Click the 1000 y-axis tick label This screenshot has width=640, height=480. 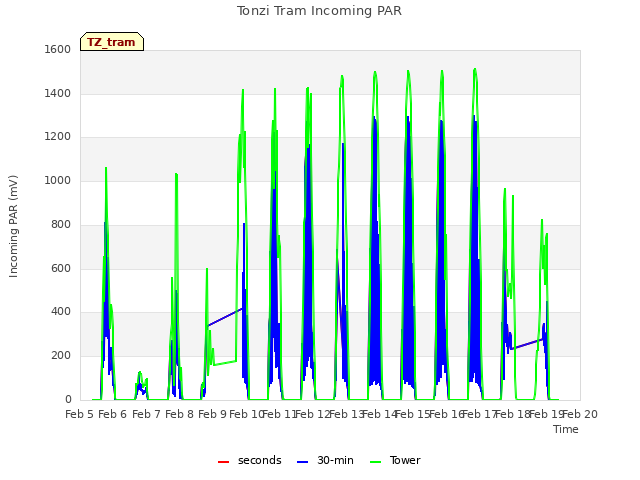pos(58,180)
